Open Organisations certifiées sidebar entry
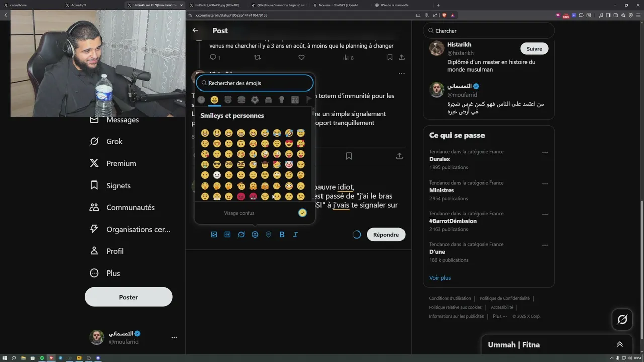This screenshot has width=644, height=362. [x=129, y=229]
